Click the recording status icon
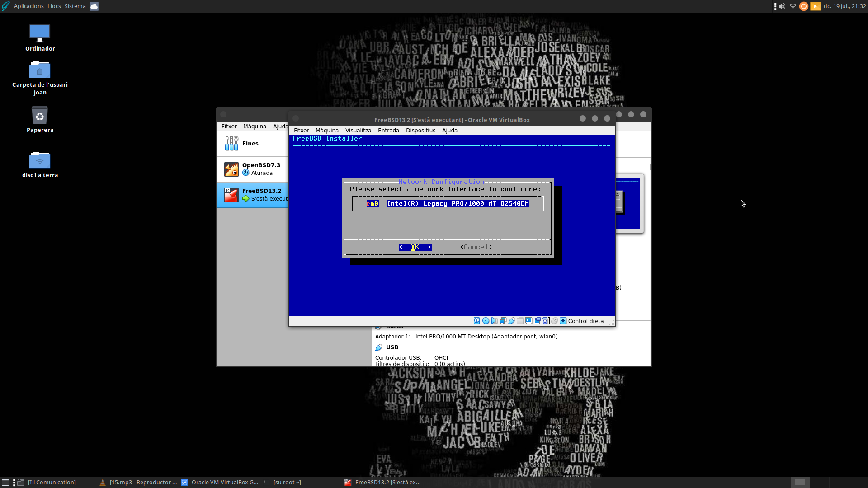This screenshot has height=488, width=868. [x=537, y=321]
